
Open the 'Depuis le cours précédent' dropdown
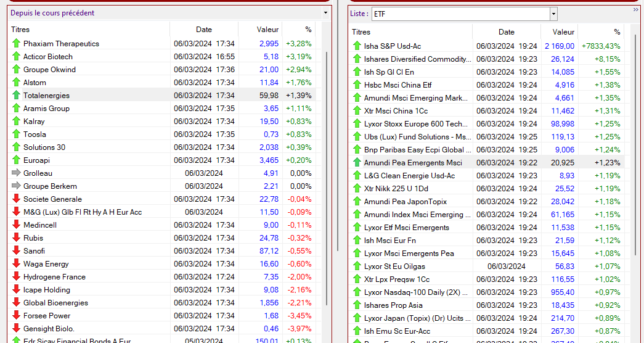325,13
